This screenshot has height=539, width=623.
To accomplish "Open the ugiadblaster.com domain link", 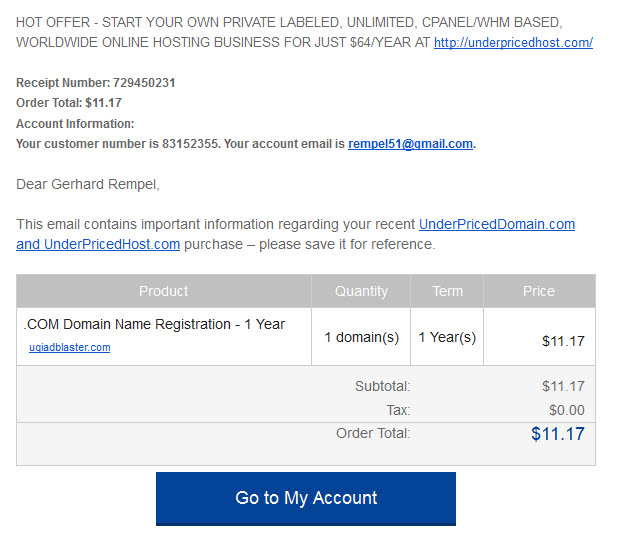I will pyautogui.click(x=70, y=347).
